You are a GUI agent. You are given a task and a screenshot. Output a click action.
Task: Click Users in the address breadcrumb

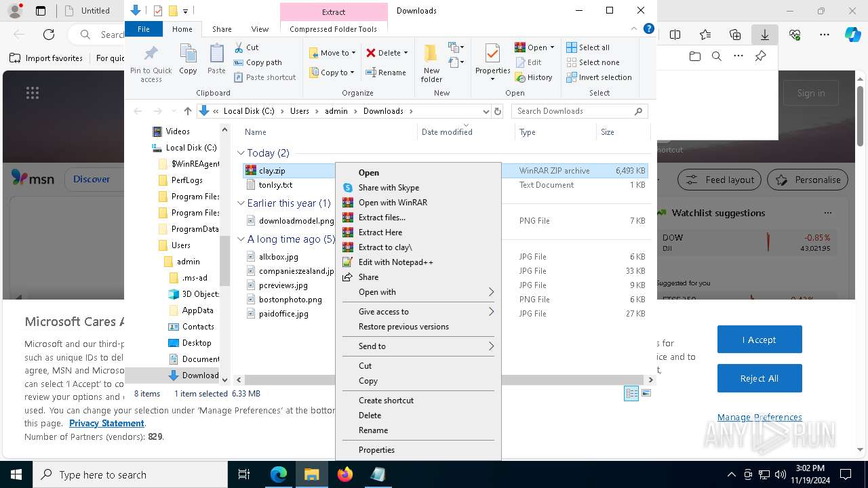tap(300, 111)
